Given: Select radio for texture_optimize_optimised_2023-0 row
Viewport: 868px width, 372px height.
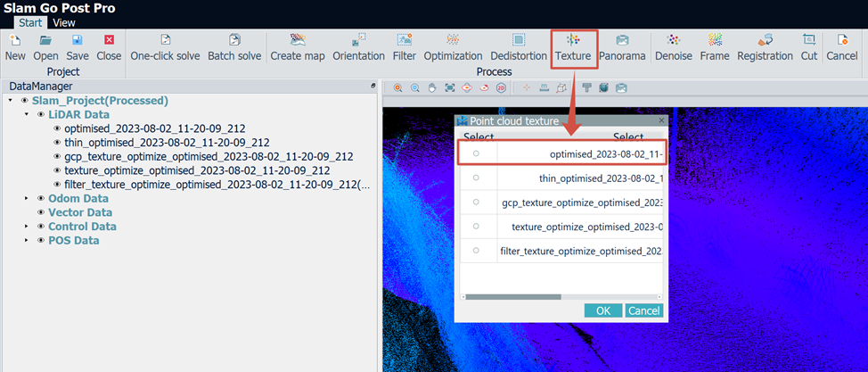Looking at the screenshot, I should click(476, 227).
